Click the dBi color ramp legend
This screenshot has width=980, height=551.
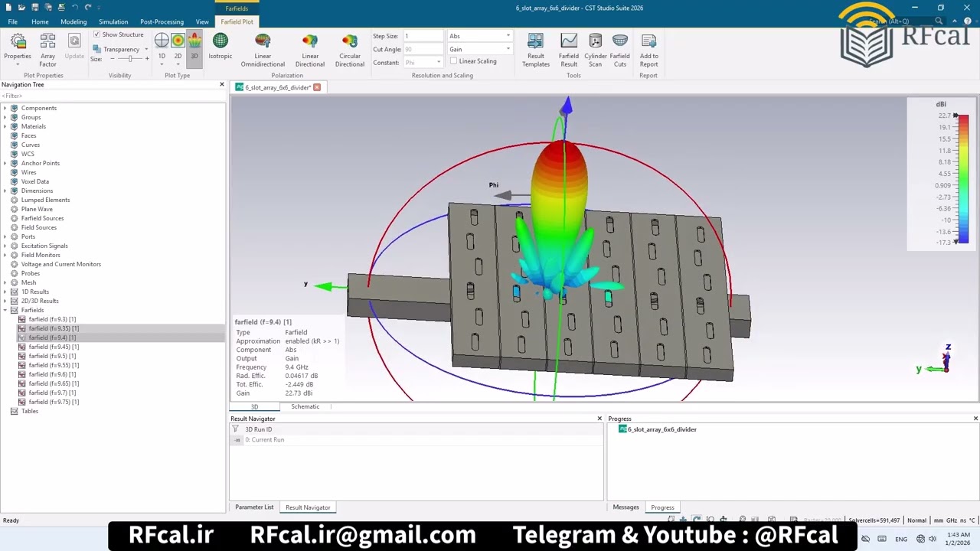[962, 179]
